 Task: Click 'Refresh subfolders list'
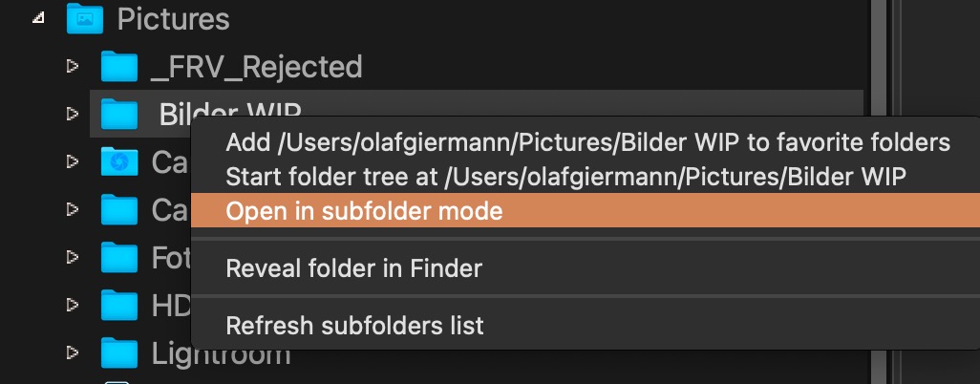coord(354,326)
